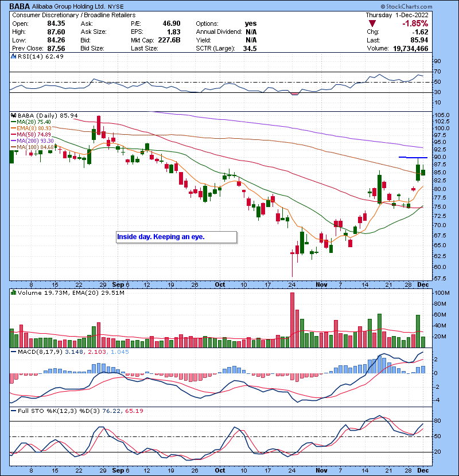Click the Yield: label
The height and width of the screenshot is (476, 459).
click(203, 40)
